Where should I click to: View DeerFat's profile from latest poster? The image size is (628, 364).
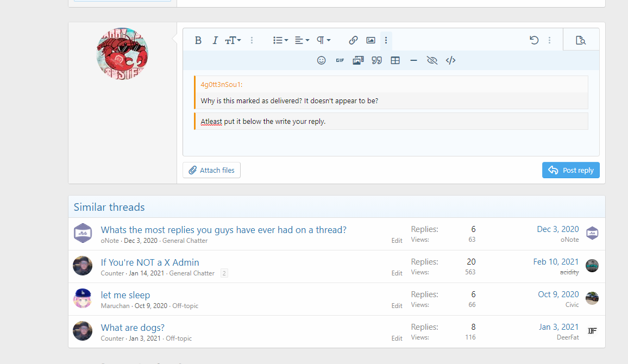pyautogui.click(x=568, y=337)
